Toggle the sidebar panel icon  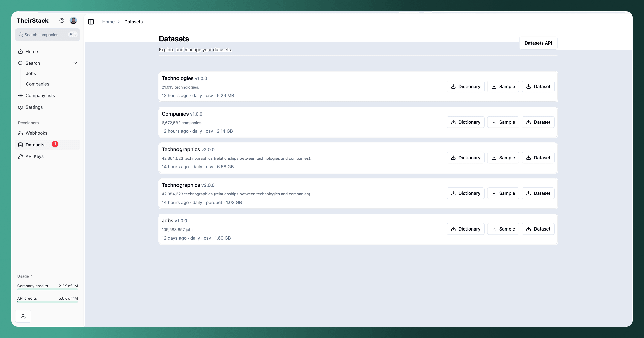(91, 22)
